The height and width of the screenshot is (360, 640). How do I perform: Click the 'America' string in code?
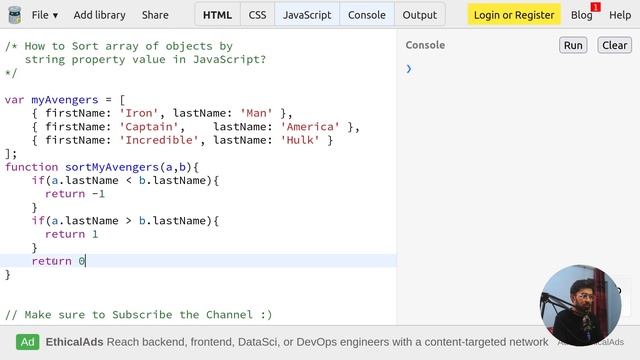(x=310, y=127)
